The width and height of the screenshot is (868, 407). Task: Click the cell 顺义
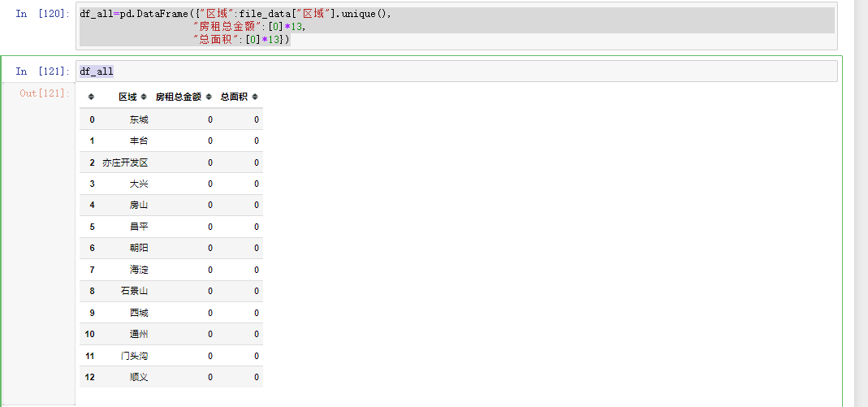[x=139, y=377]
